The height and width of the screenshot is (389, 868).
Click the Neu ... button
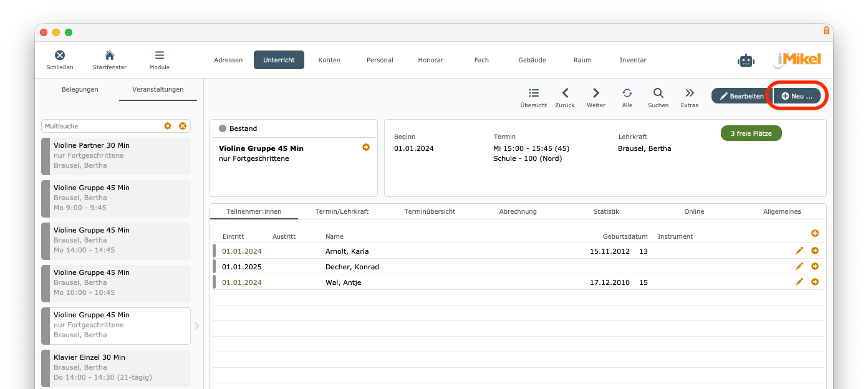(797, 96)
